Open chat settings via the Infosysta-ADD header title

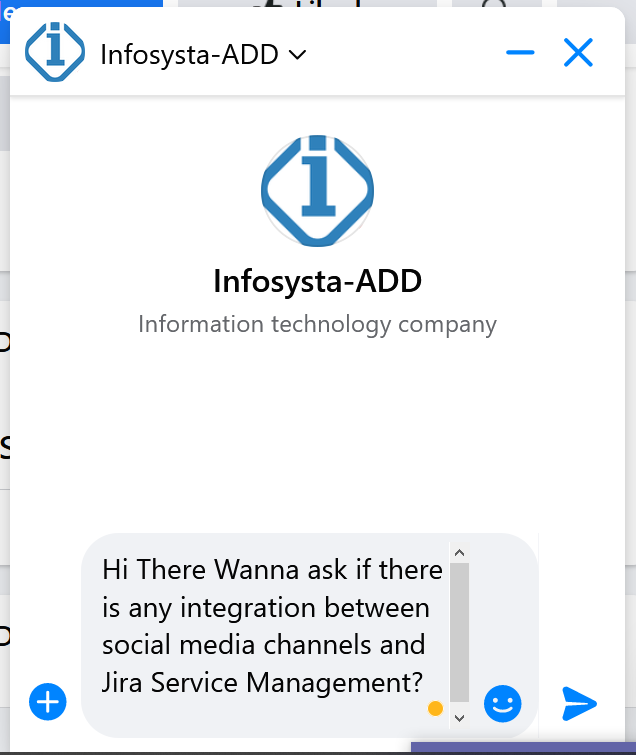(x=189, y=54)
